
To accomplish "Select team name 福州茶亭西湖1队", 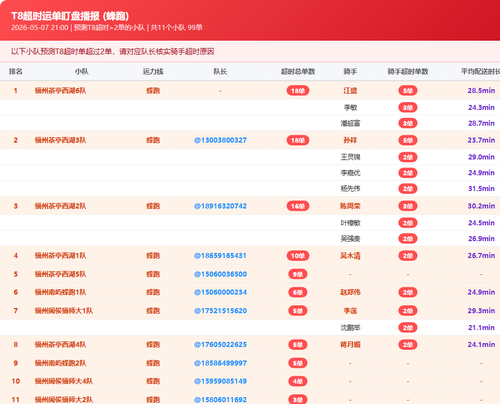I will click(x=60, y=256).
